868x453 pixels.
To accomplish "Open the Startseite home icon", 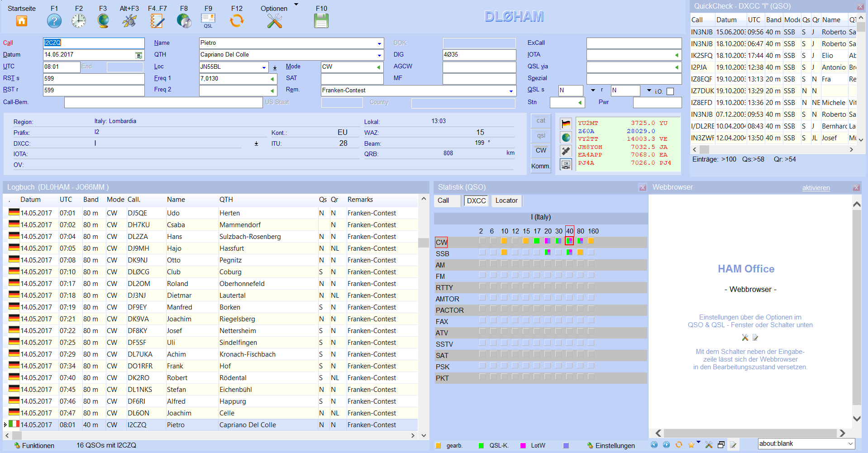I will coord(22,21).
